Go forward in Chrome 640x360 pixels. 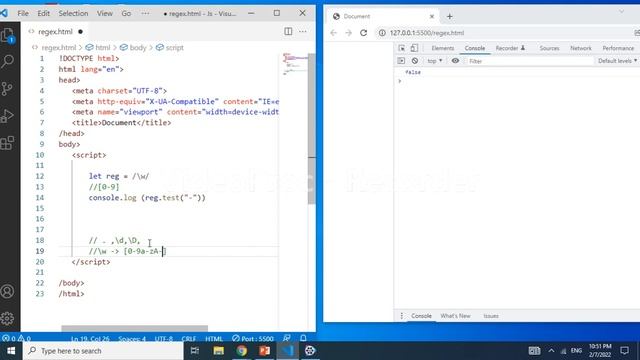[x=348, y=33]
